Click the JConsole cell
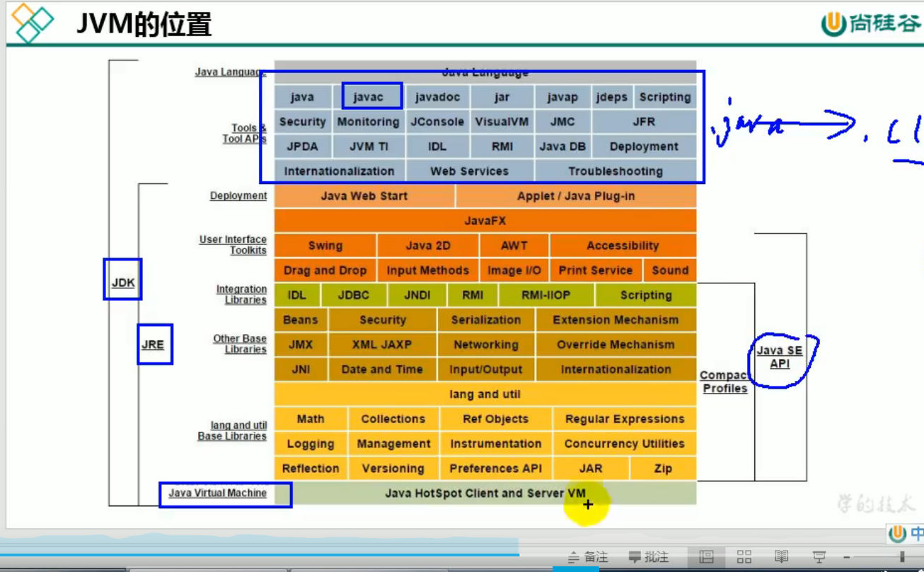This screenshot has height=572, width=924. click(437, 122)
